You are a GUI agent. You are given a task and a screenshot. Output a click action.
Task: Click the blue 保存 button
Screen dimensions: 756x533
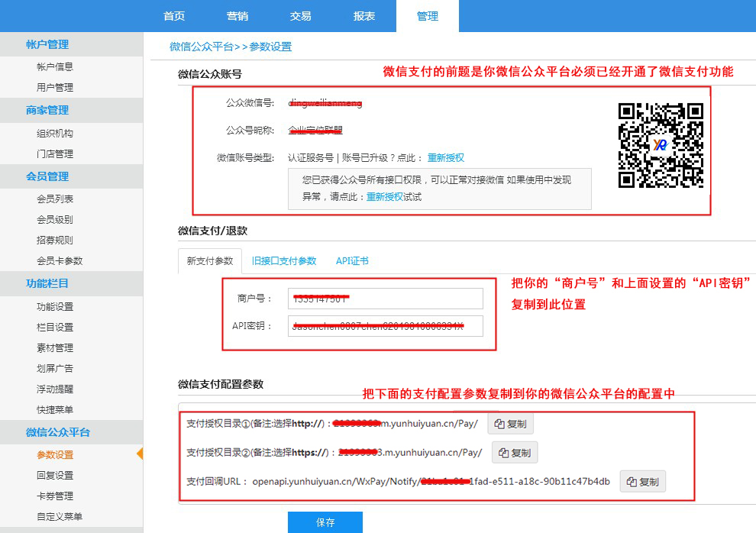pos(325,523)
